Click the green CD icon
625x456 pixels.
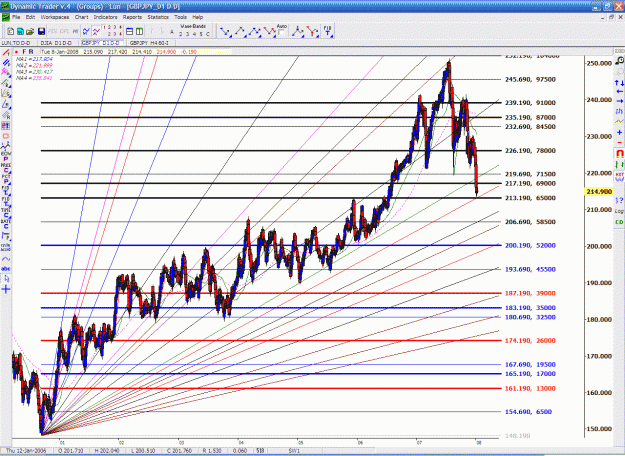click(619, 222)
